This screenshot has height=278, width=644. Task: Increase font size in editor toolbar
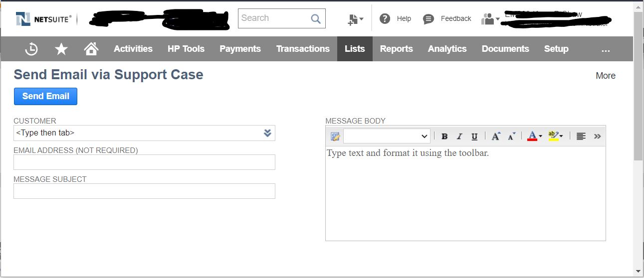(x=495, y=136)
